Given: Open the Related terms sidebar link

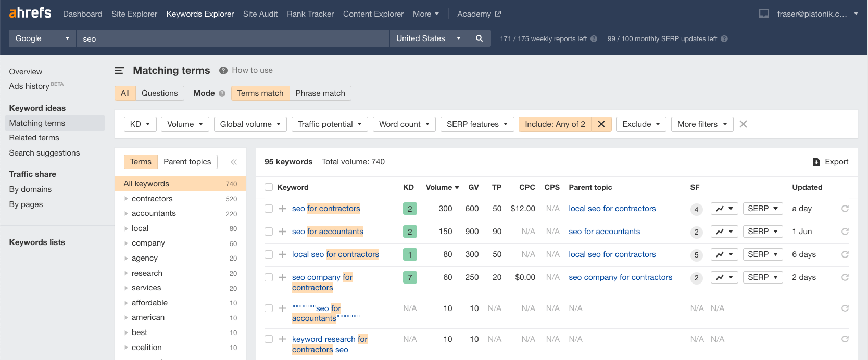Looking at the screenshot, I should pos(34,138).
